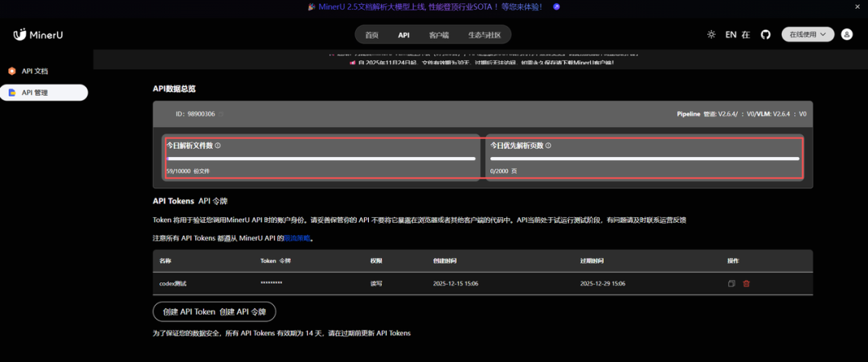The height and width of the screenshot is (362, 868).
Task: Click the arrow icon in the announcement banner
Action: 556,6
